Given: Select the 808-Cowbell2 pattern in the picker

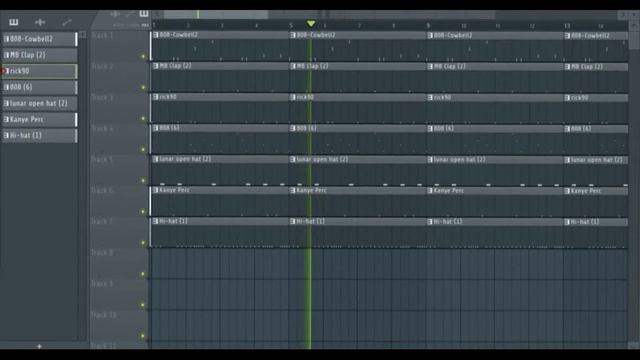Looking at the screenshot, I should [x=40, y=39].
